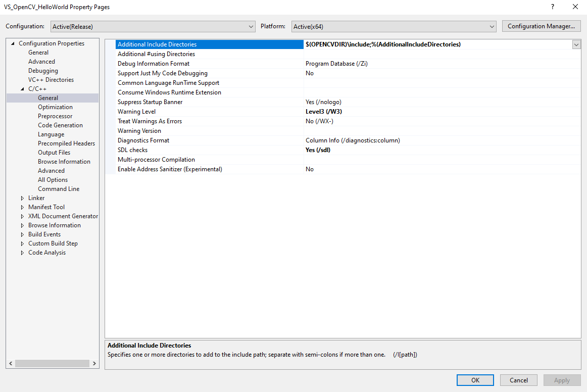Select the Warning Version property
Image resolution: width=587 pixels, height=392 pixels.
point(210,131)
